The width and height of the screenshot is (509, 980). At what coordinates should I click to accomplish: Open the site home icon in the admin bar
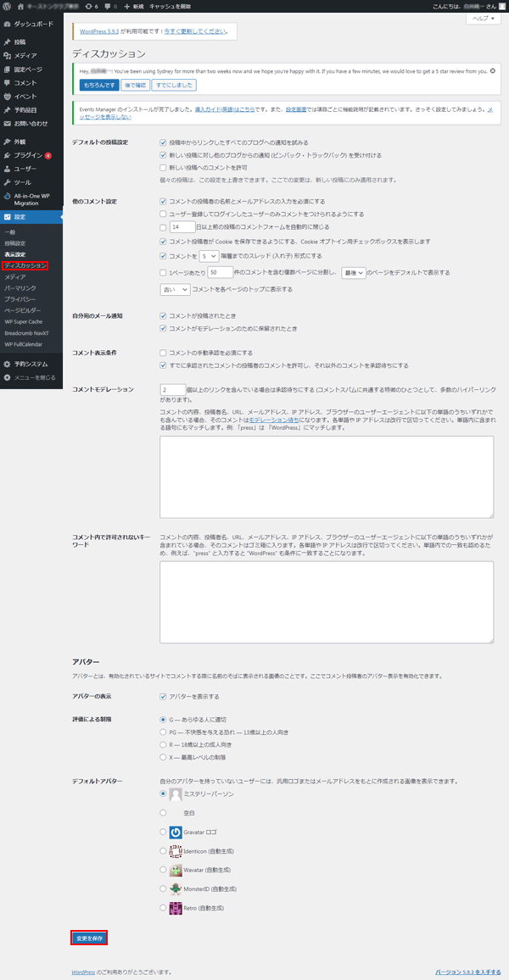(20, 6)
